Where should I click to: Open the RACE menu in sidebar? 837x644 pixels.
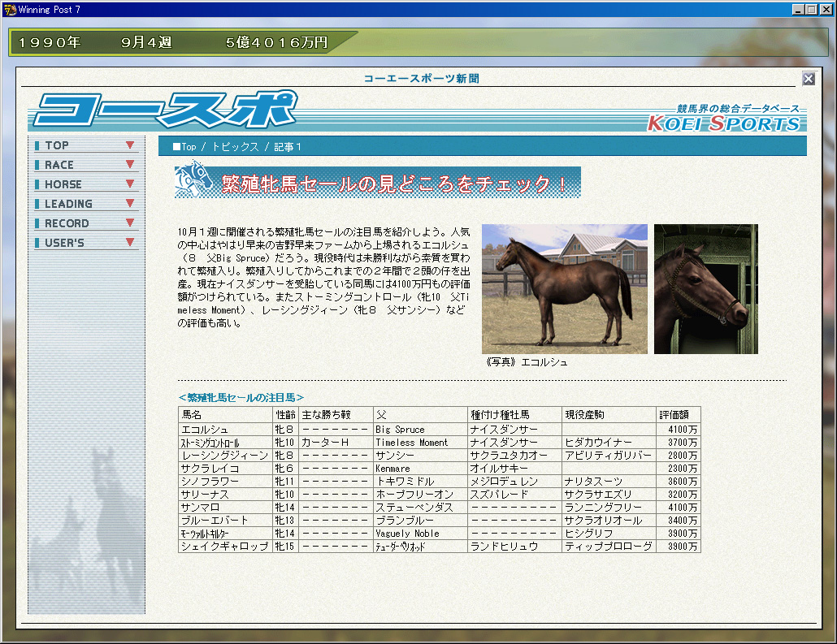[x=85, y=165]
